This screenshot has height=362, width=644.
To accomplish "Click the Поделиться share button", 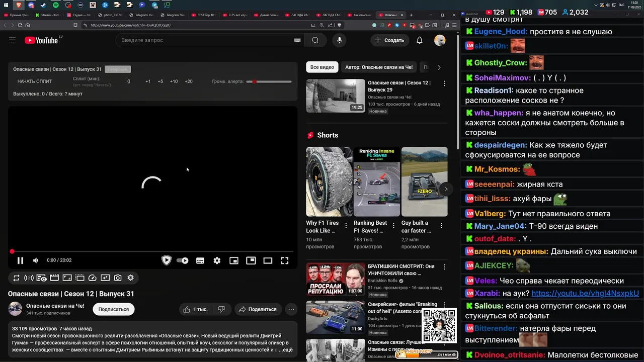I will click(x=257, y=309).
